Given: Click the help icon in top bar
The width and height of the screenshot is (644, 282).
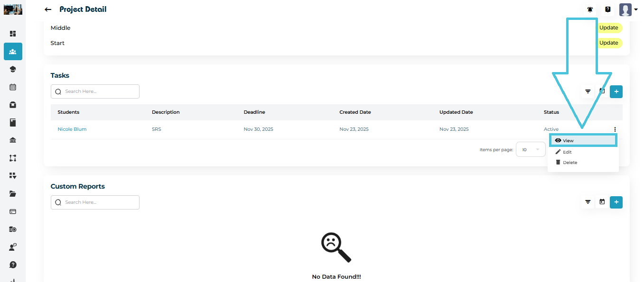Looking at the screenshot, I should [x=608, y=9].
